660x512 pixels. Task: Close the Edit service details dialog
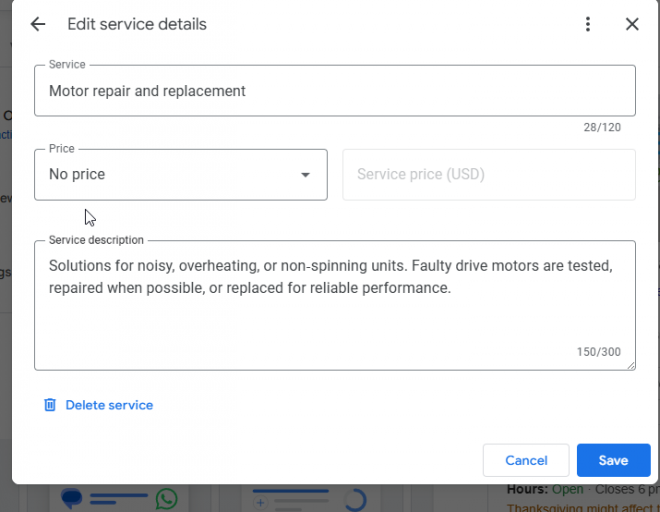(x=632, y=24)
